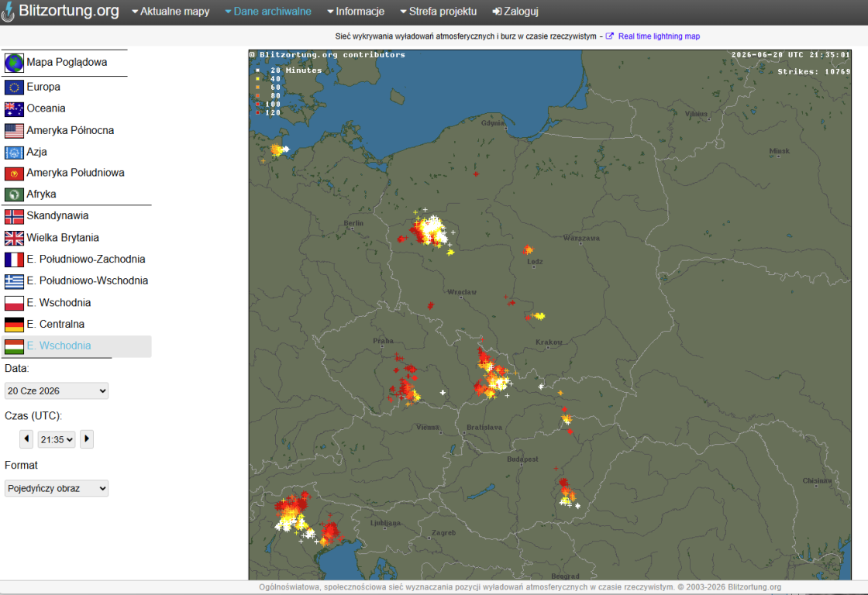Click the Blitzortung.org lightning logo
The image size is (868, 595).
pyautogui.click(x=8, y=12)
